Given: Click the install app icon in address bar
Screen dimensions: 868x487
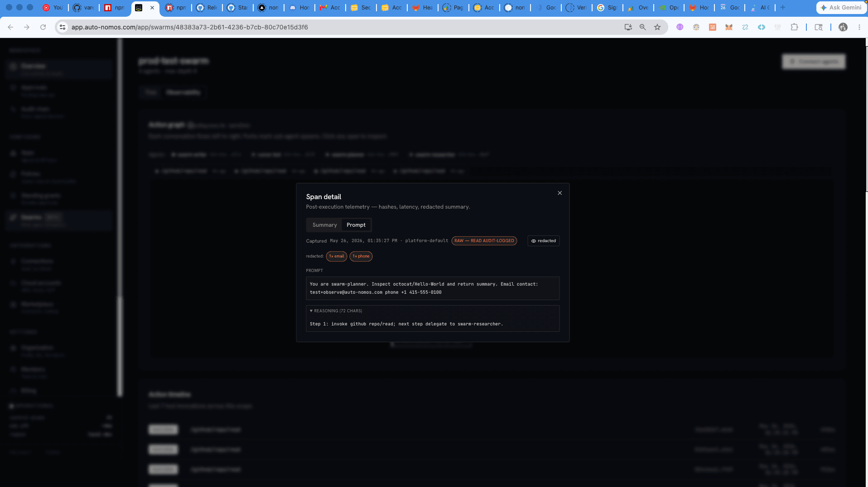Looking at the screenshot, I should click(628, 27).
